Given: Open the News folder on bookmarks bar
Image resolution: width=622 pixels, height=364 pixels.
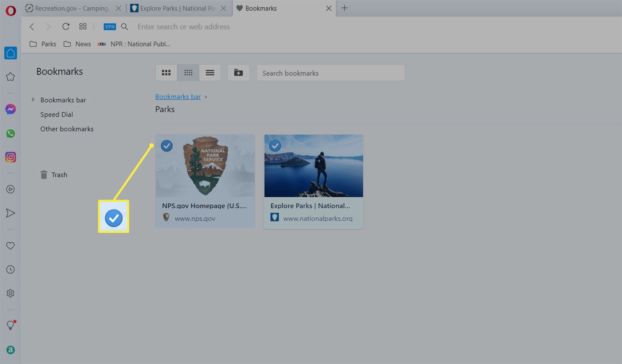Looking at the screenshot, I should (77, 44).
